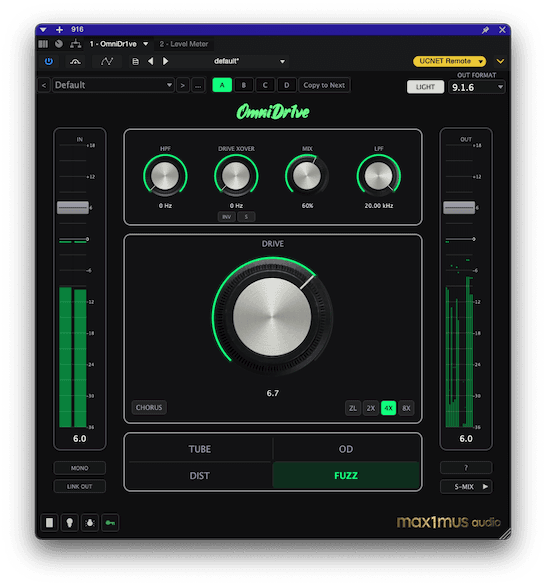This screenshot has width=546, height=586.
Task: Click the Copy to Next button
Action: click(x=324, y=85)
